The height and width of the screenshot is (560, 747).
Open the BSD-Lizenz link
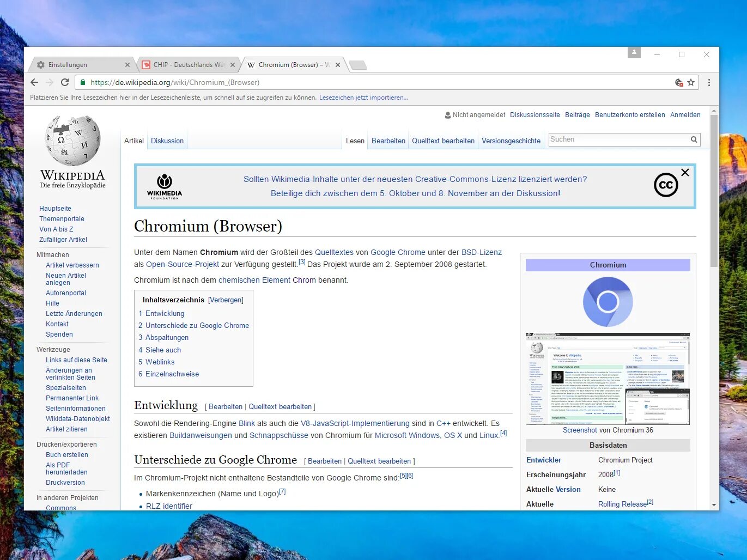tap(482, 252)
